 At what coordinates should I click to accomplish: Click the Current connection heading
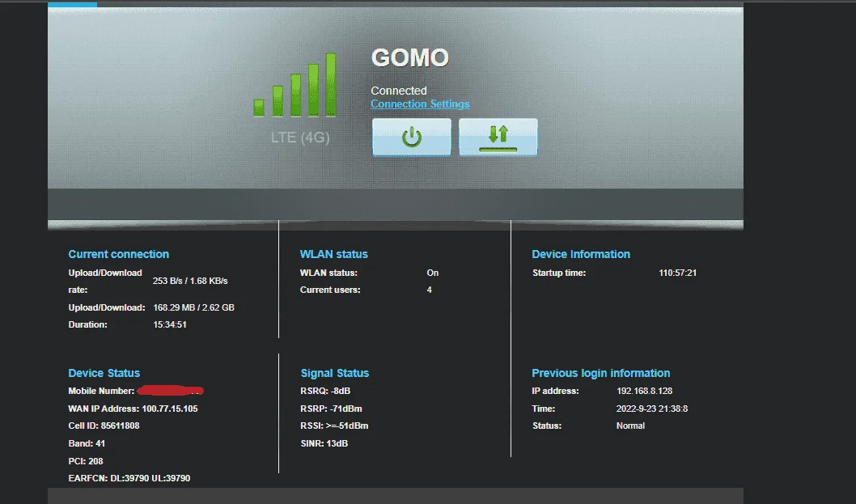[x=118, y=254]
